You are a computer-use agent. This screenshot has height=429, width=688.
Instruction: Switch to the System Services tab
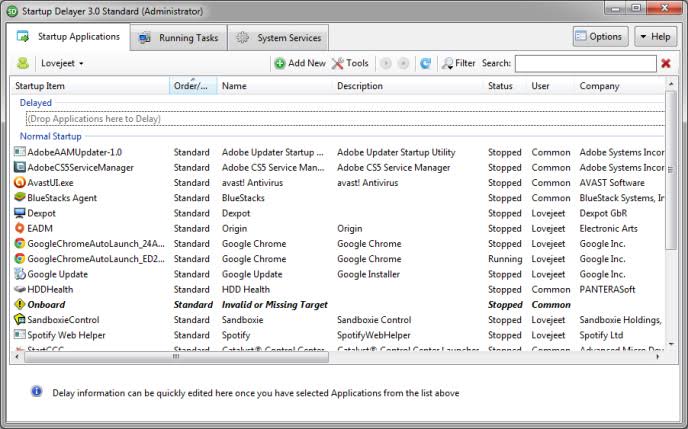coord(278,38)
